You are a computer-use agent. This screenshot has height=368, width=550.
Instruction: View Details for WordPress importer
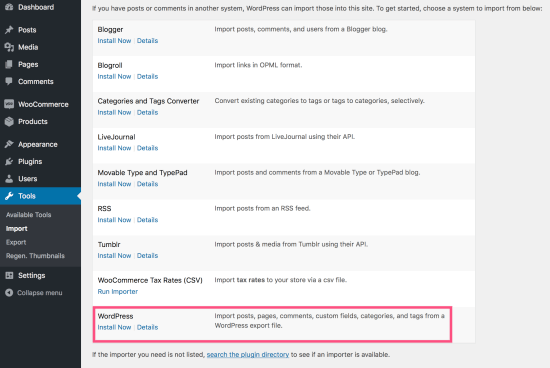[147, 327]
